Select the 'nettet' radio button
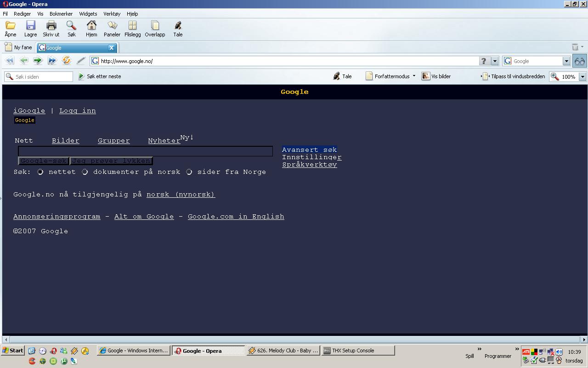 (40, 172)
